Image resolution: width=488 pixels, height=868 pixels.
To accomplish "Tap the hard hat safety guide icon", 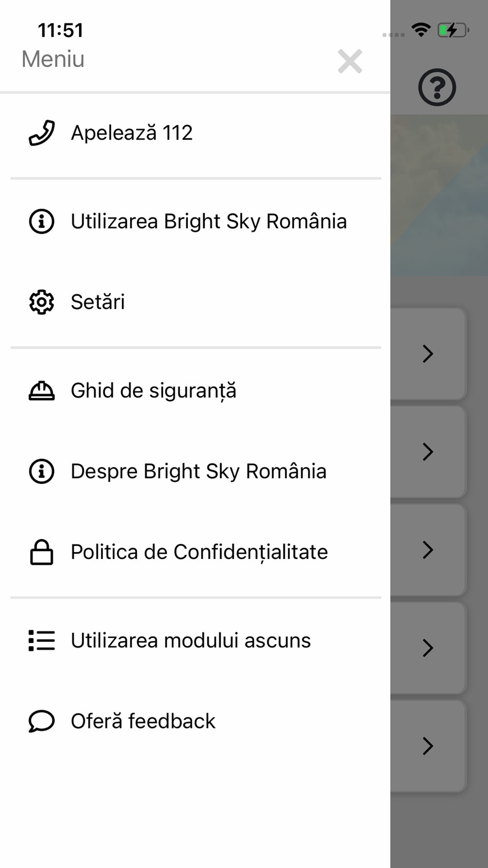I will pyautogui.click(x=41, y=391).
